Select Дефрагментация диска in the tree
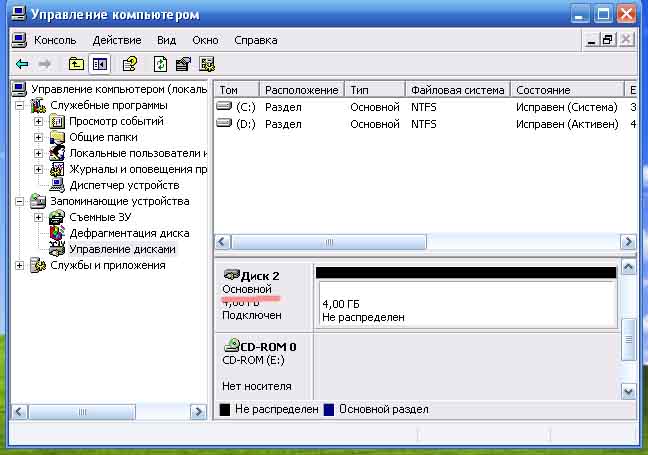 coord(129,233)
